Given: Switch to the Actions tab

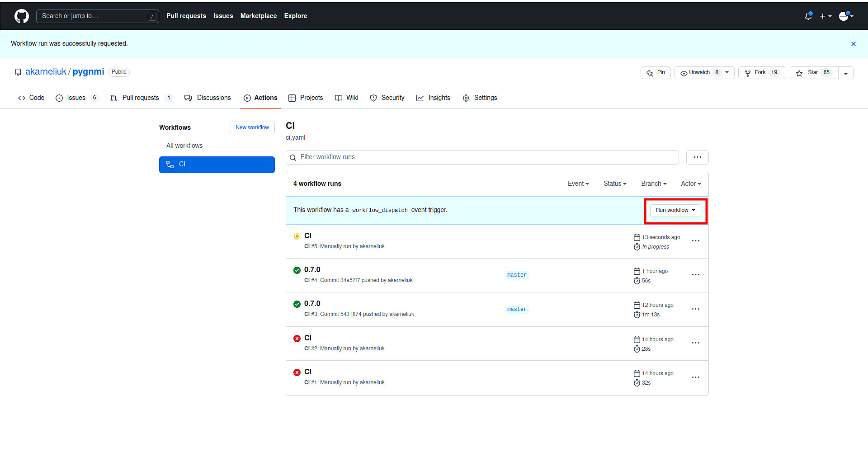Looking at the screenshot, I should (x=260, y=98).
